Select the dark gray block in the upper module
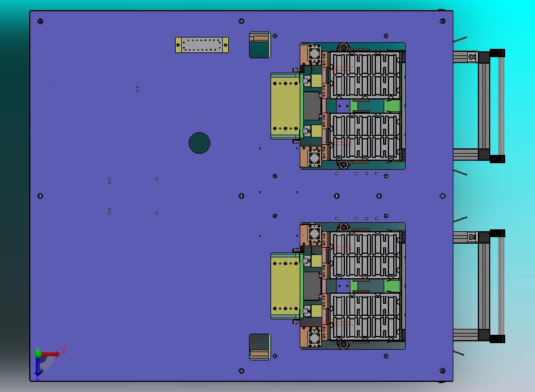The height and width of the screenshot is (392, 535). point(312,106)
